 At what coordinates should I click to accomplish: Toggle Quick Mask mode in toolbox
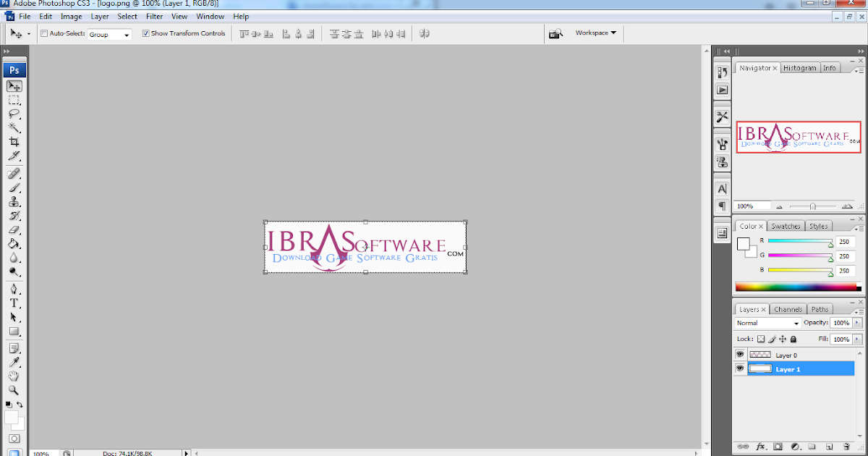click(14, 439)
